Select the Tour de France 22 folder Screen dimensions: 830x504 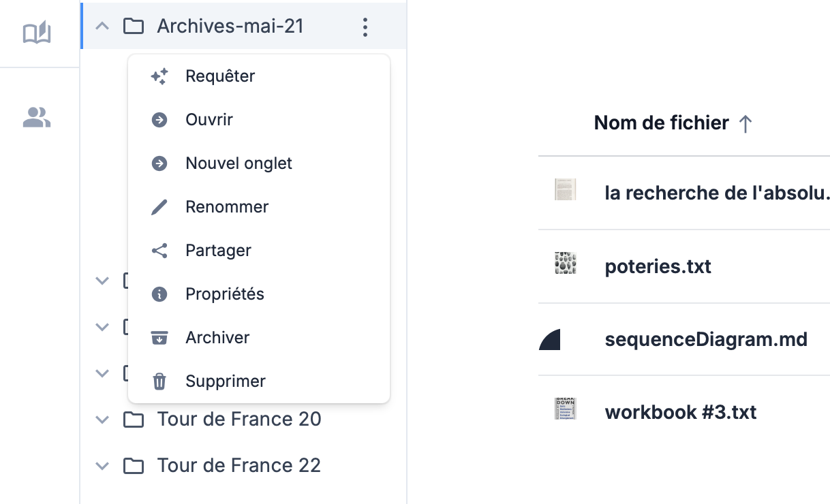click(239, 466)
